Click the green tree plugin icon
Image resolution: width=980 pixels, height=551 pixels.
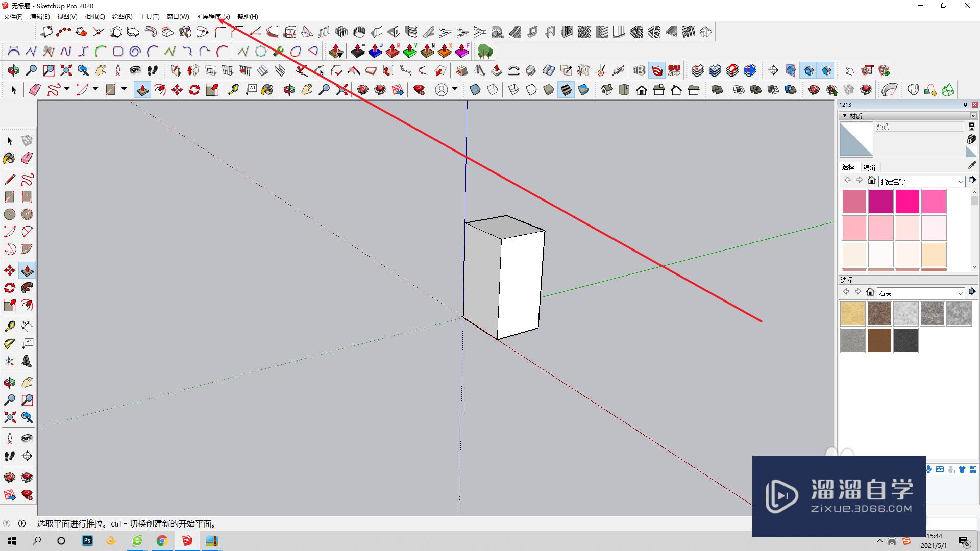coord(485,52)
